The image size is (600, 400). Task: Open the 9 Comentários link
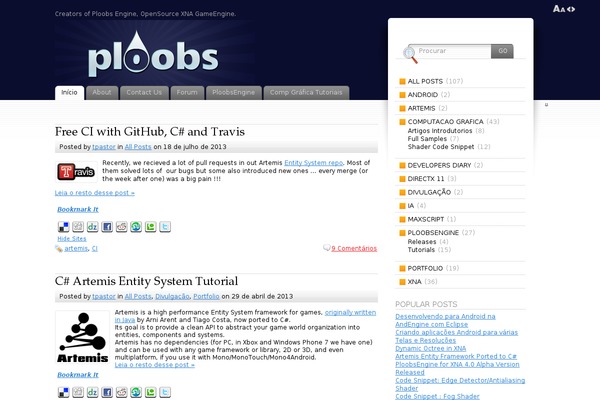click(354, 249)
